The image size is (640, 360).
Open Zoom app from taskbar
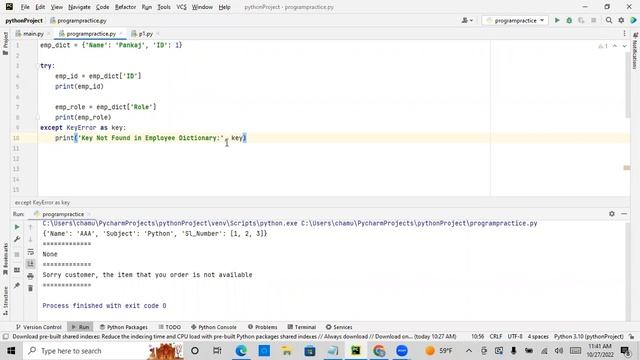click(402, 351)
